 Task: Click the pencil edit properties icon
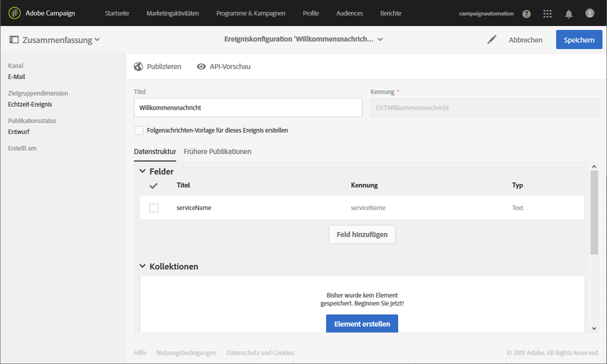(491, 40)
